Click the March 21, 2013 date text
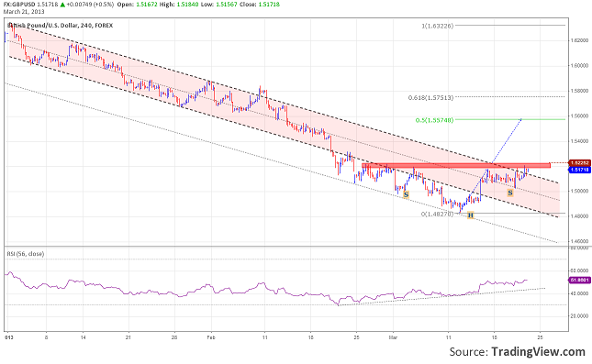The width and height of the screenshot is (592, 364). [24, 12]
